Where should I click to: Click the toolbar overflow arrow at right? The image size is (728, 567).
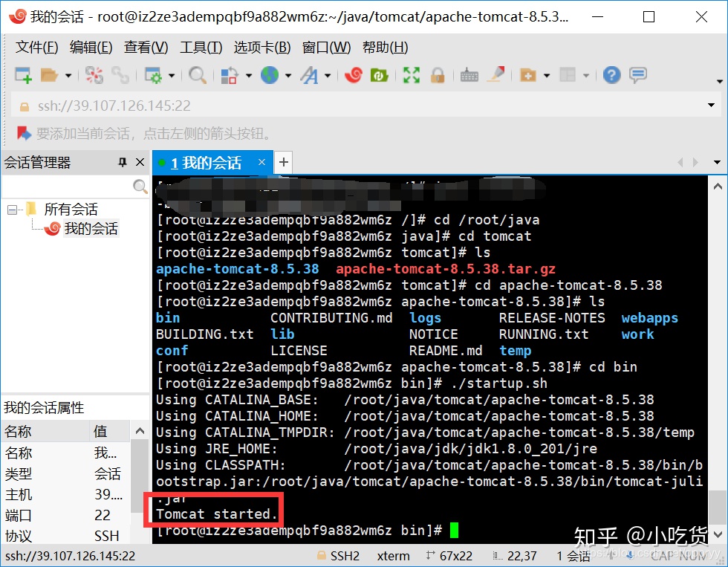tap(719, 82)
